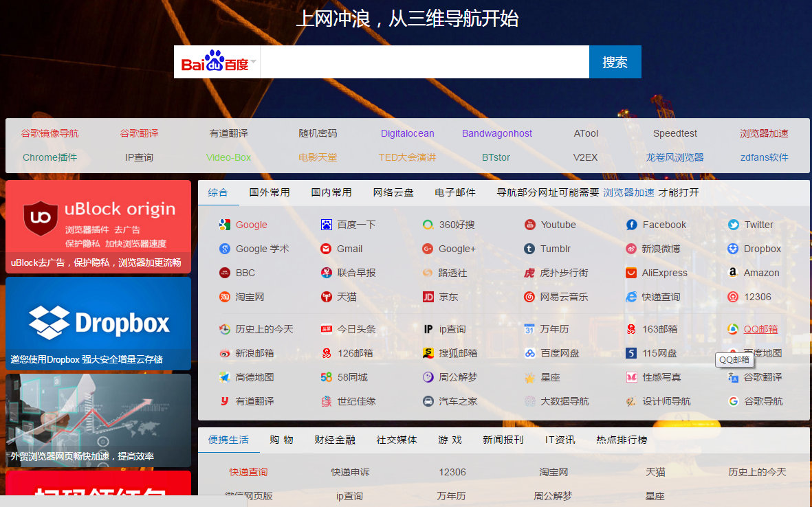Click the Amazon icon
Screen dimensions: 812x507
733,273
